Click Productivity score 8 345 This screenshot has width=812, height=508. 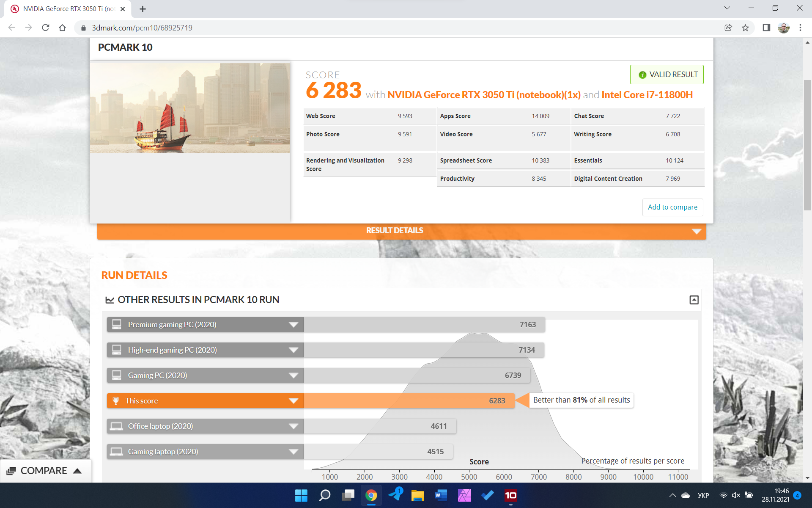[539, 179]
